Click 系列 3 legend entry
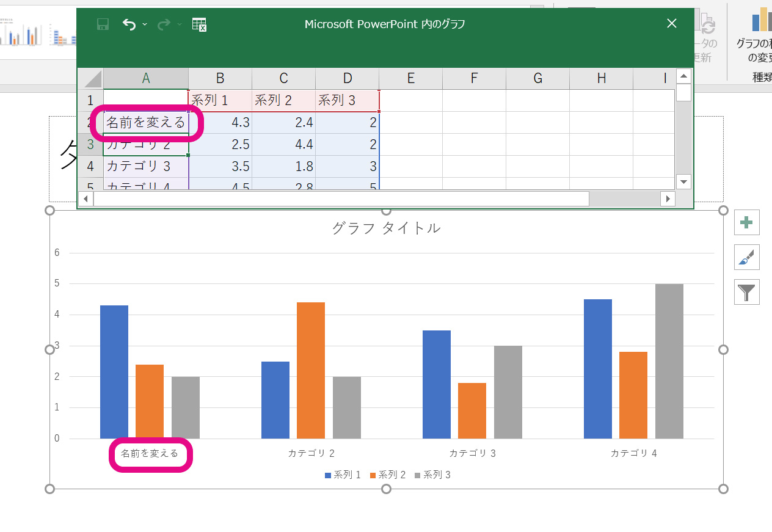 pyautogui.click(x=432, y=475)
